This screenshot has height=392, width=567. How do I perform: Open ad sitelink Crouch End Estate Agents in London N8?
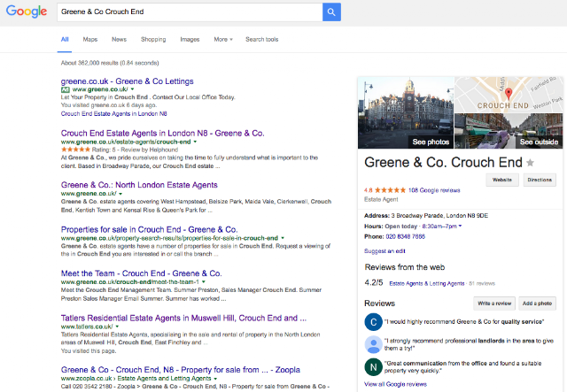coord(114,114)
